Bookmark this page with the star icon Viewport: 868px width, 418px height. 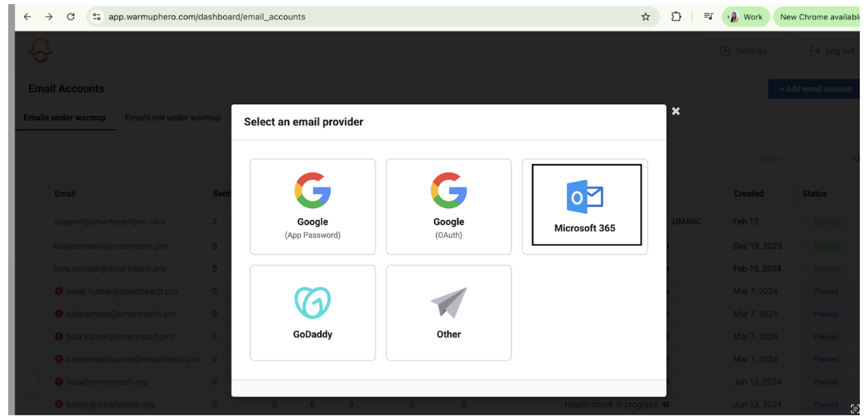[646, 17]
